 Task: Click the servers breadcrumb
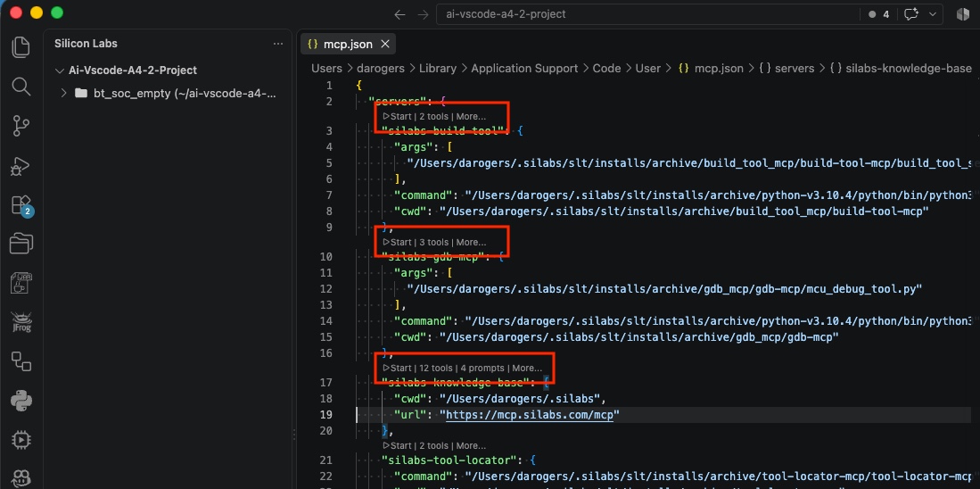pos(786,68)
